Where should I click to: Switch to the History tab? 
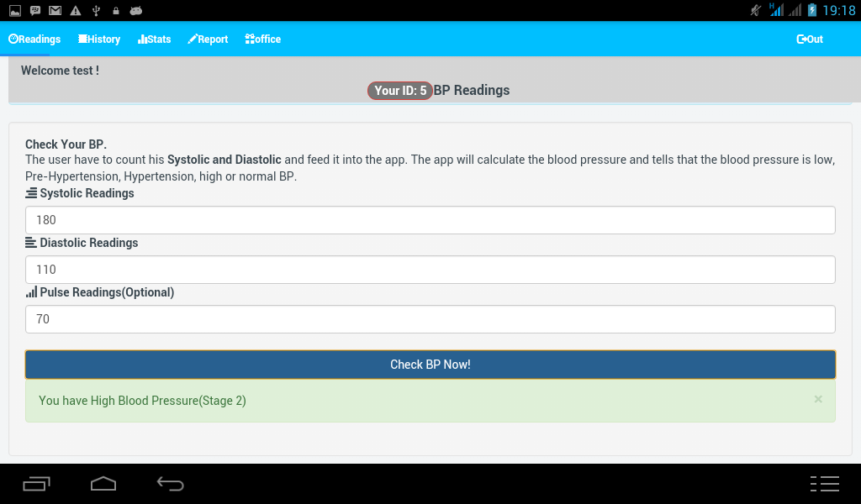98,39
